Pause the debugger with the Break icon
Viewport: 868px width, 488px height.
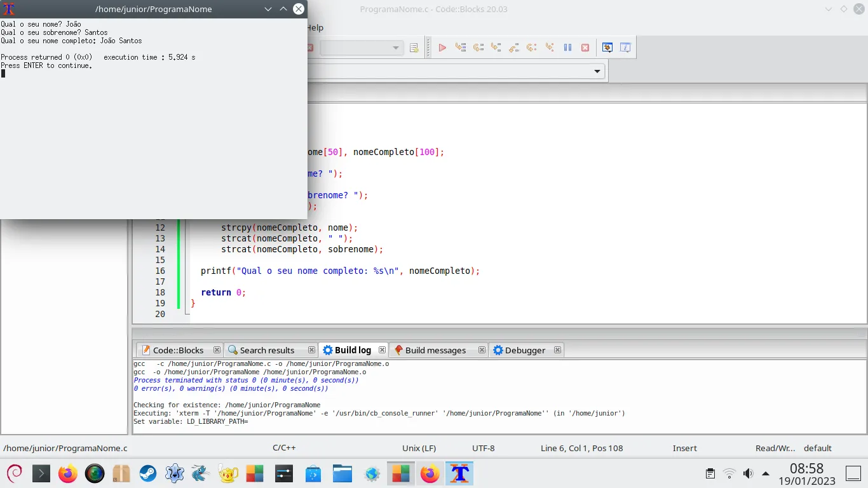click(568, 48)
